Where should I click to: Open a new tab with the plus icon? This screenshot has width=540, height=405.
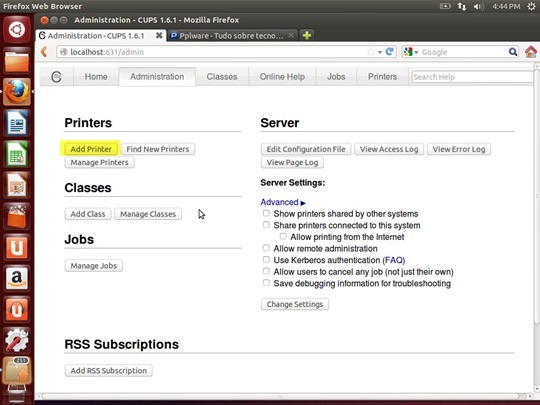307,35
